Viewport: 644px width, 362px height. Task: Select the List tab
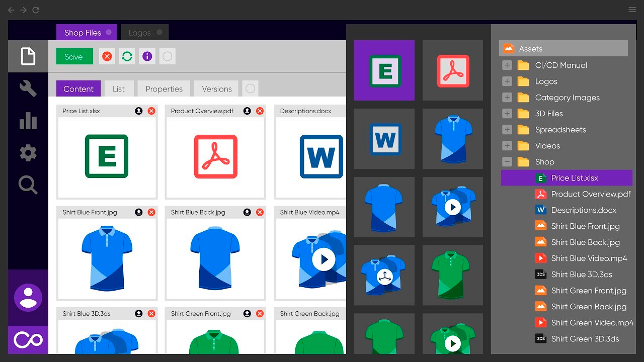point(119,88)
